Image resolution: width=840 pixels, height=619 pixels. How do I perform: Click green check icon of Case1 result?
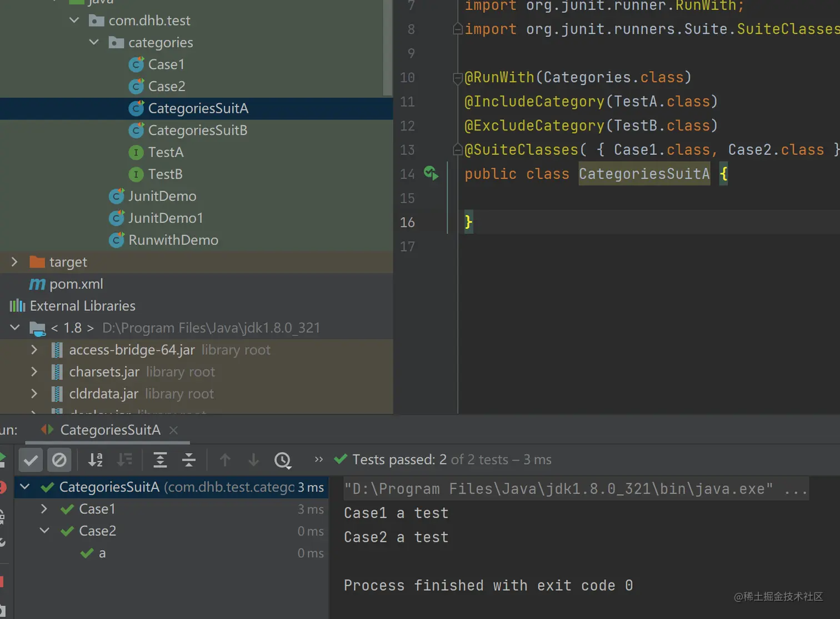click(x=67, y=509)
